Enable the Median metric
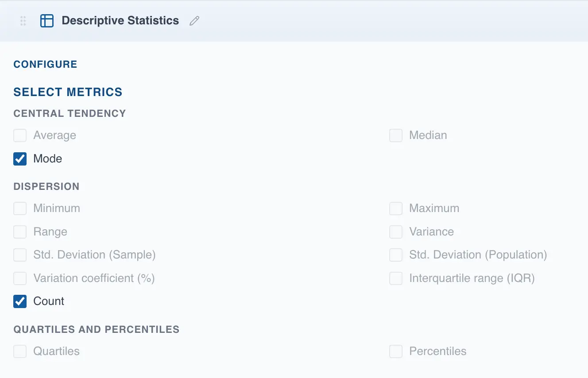Viewport: 588px width, 378px height. [x=395, y=135]
